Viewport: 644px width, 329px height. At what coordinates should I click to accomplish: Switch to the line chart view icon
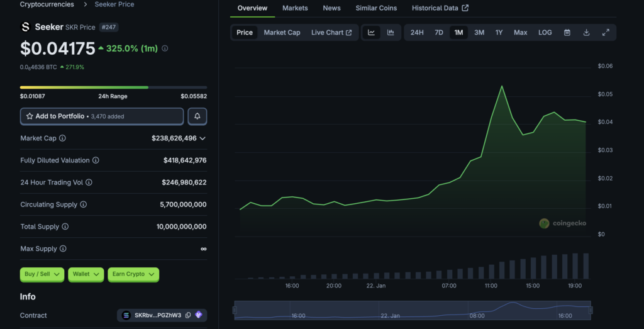(x=372, y=33)
